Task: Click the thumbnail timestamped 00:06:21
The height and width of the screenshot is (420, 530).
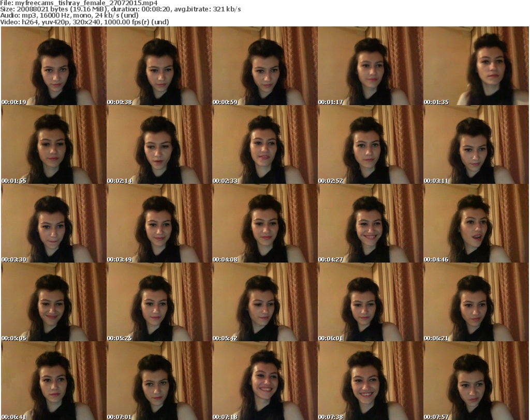Action: click(476, 302)
